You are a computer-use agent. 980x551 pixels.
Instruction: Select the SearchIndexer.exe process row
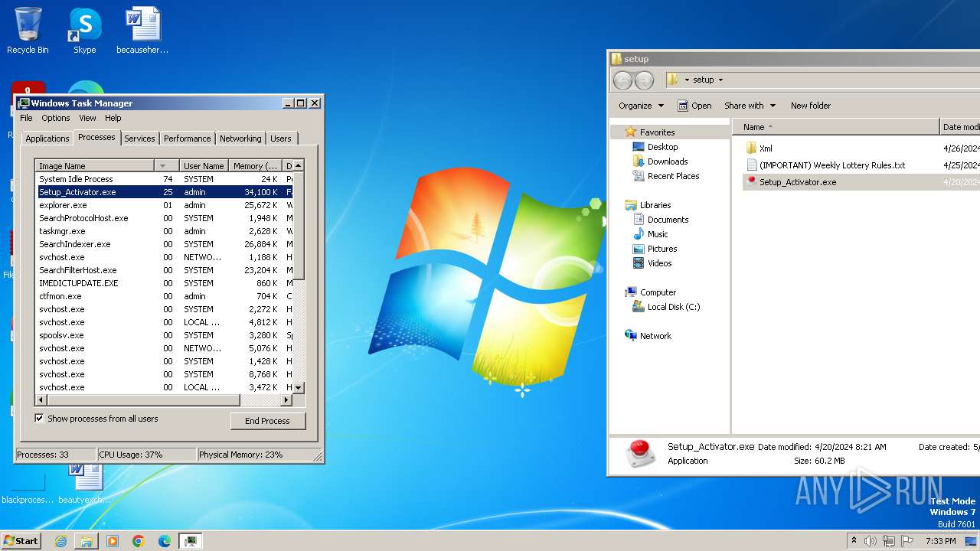click(x=164, y=244)
